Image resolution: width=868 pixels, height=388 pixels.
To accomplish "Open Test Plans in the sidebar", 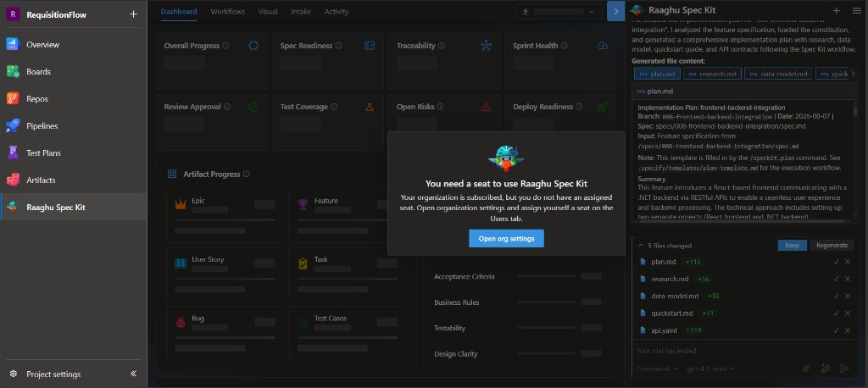I will 73,152.
